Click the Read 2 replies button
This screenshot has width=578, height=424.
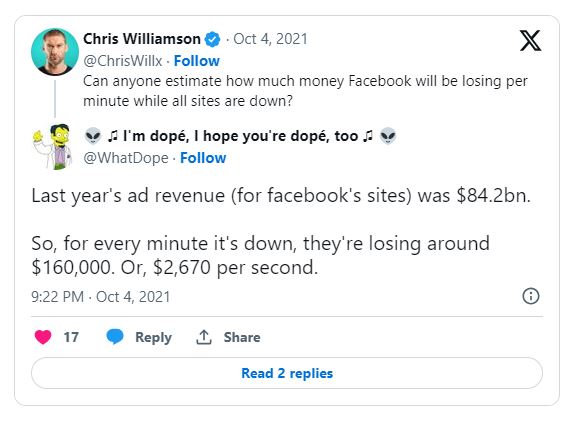click(287, 373)
